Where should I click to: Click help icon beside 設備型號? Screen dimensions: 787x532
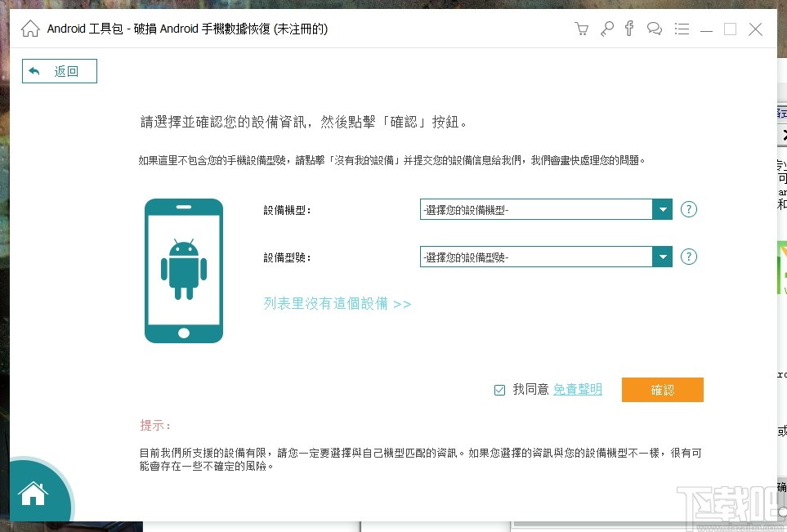(x=689, y=257)
